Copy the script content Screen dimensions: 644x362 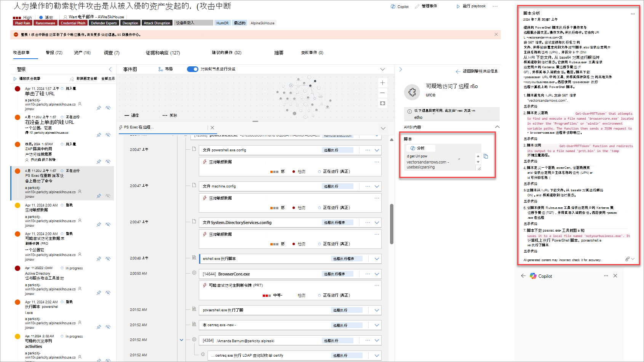point(486,156)
